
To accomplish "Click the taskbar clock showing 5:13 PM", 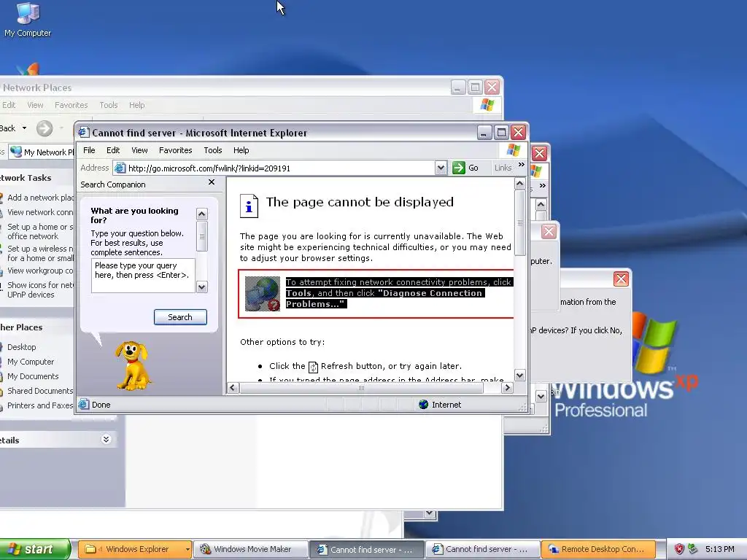I will tap(719, 550).
